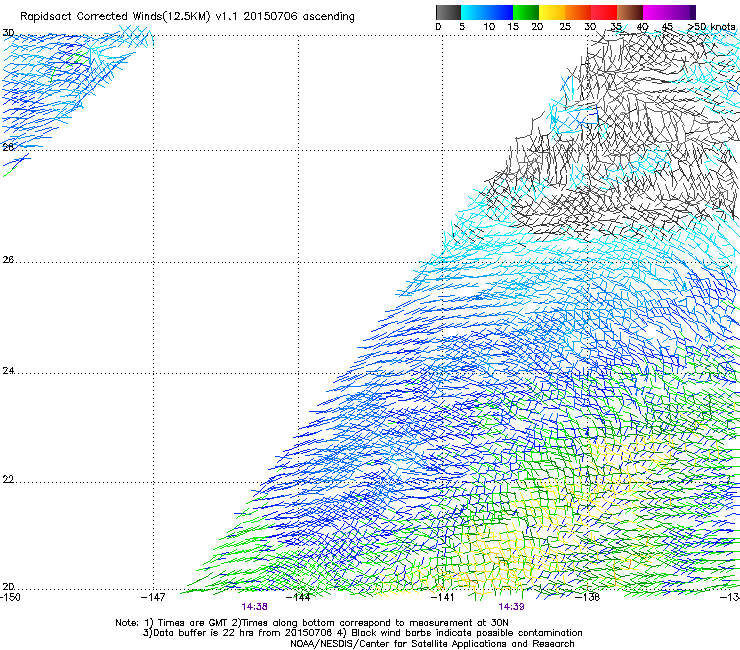The width and height of the screenshot is (740, 650).
Task: Click the longitude label '-144'
Action: pyautogui.click(x=298, y=597)
